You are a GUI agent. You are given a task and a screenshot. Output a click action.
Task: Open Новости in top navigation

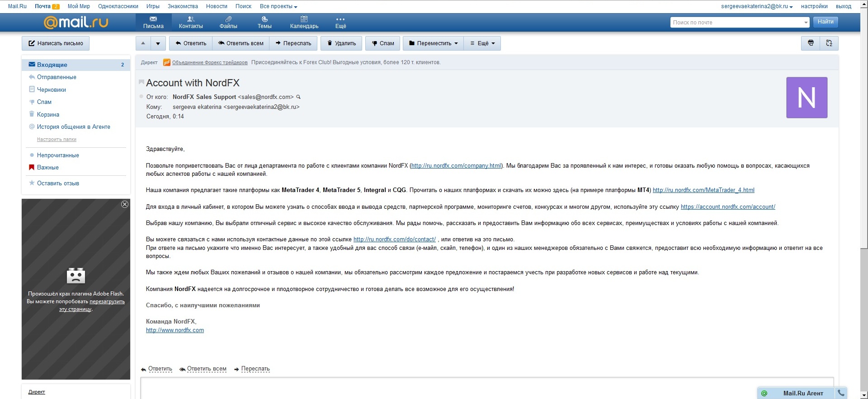coord(217,6)
